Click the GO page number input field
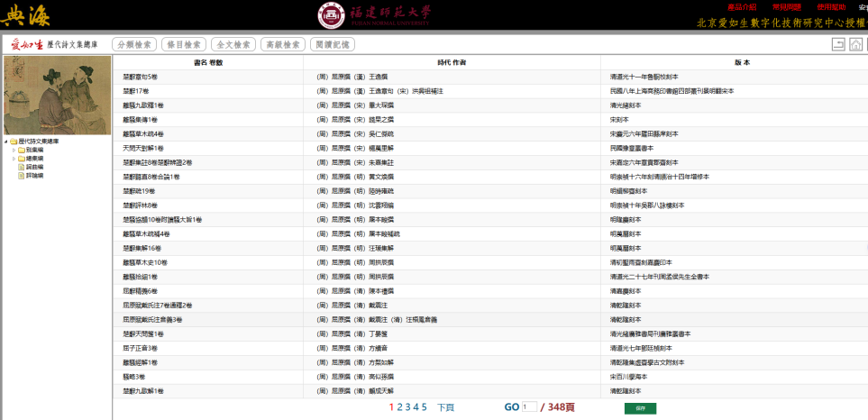868x420 pixels. click(x=529, y=407)
